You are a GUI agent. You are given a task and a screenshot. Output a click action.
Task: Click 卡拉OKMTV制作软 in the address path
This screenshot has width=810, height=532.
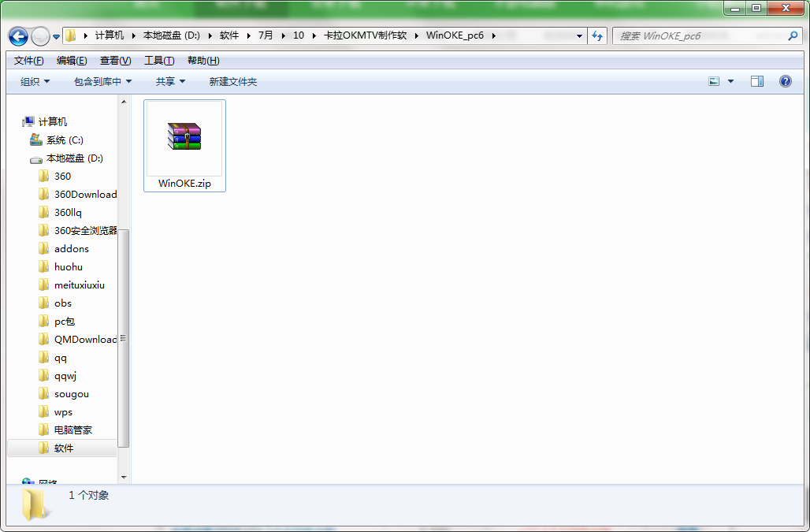tap(366, 35)
